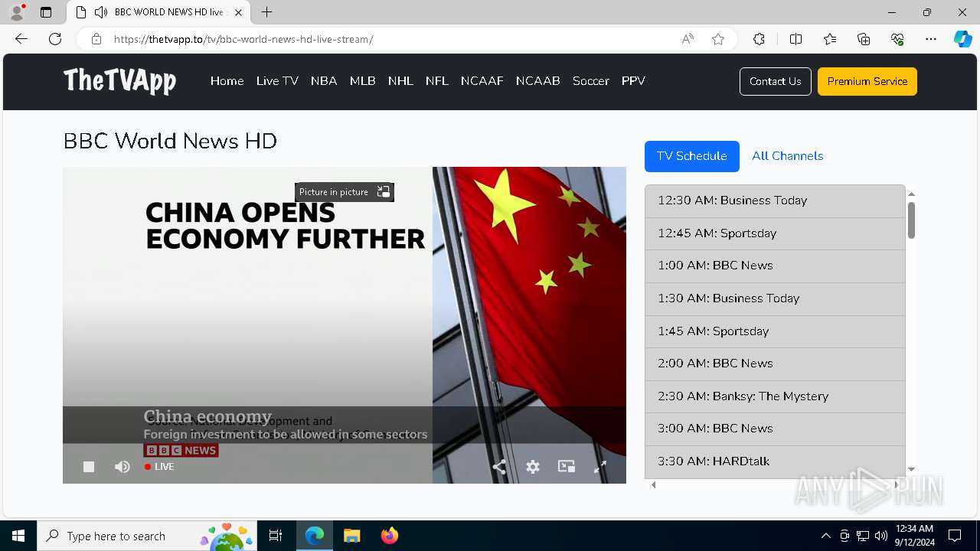Go to the NFL section
This screenshot has width=980, height=551.
437,81
